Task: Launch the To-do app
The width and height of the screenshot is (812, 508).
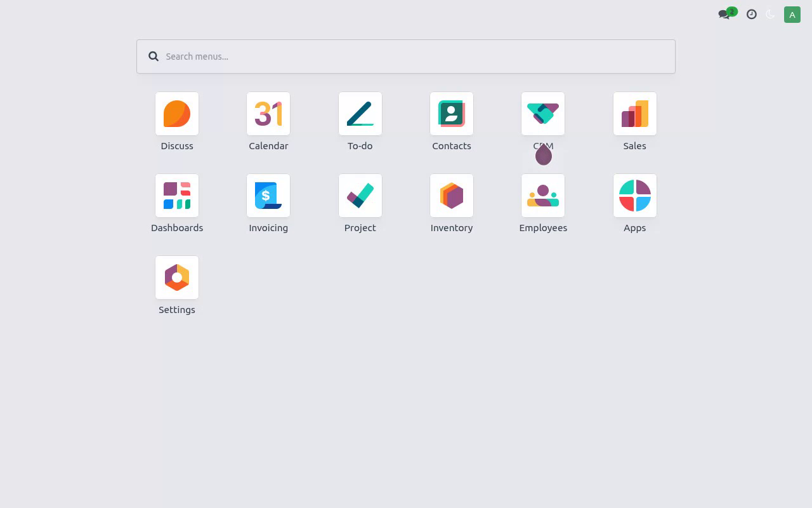Action: tap(360, 114)
